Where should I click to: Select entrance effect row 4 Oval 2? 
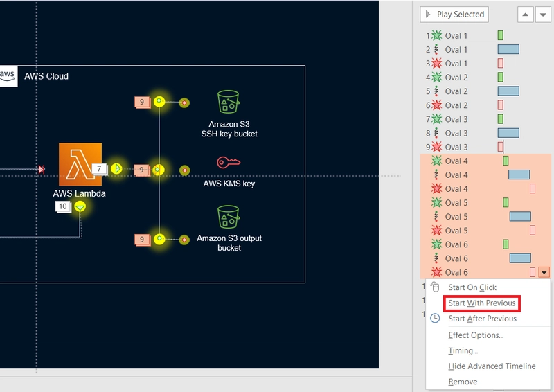click(x=487, y=78)
